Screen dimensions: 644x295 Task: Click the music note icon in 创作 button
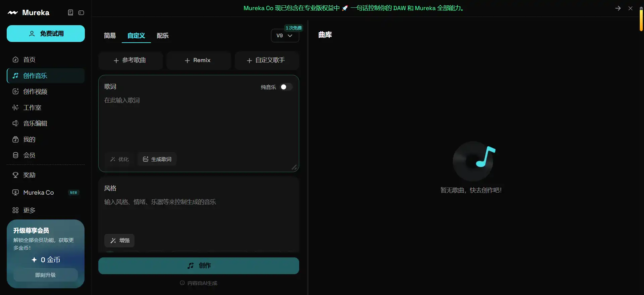(191, 266)
